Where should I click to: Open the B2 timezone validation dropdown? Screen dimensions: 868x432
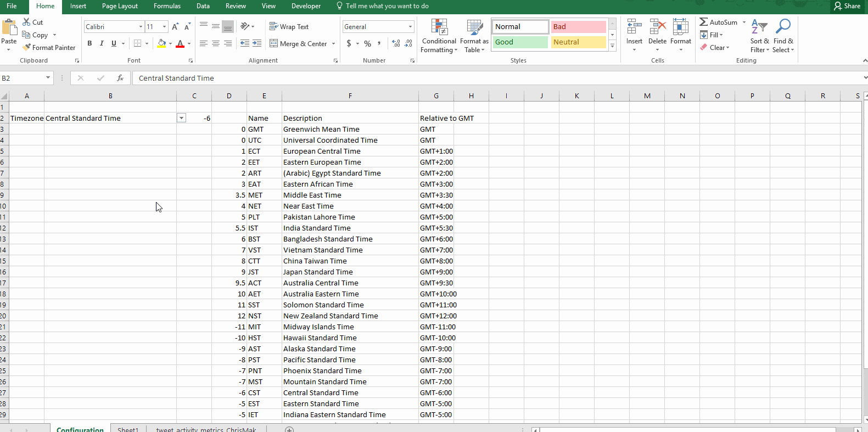(x=181, y=118)
